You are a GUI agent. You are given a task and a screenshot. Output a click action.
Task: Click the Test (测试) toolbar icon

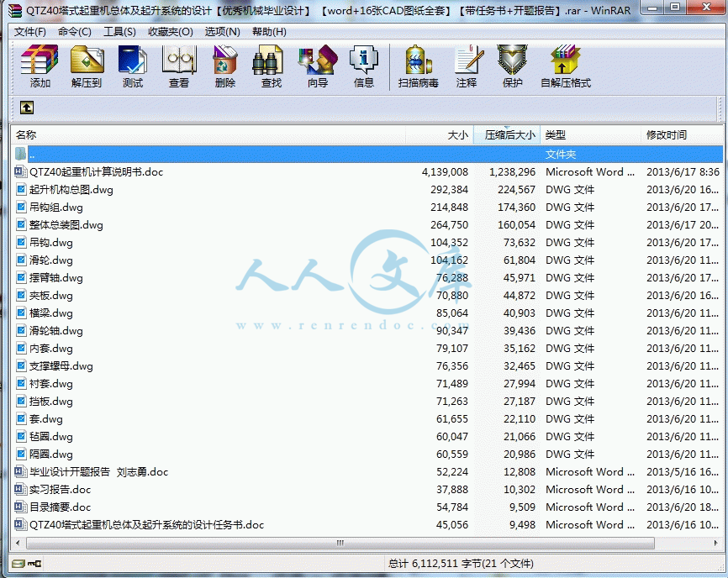tap(133, 60)
